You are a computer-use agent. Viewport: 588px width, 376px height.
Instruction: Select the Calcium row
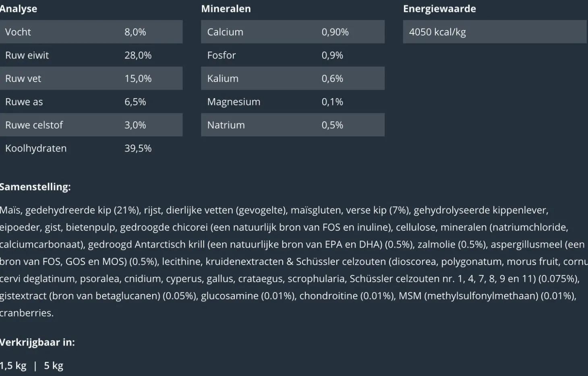pos(292,32)
